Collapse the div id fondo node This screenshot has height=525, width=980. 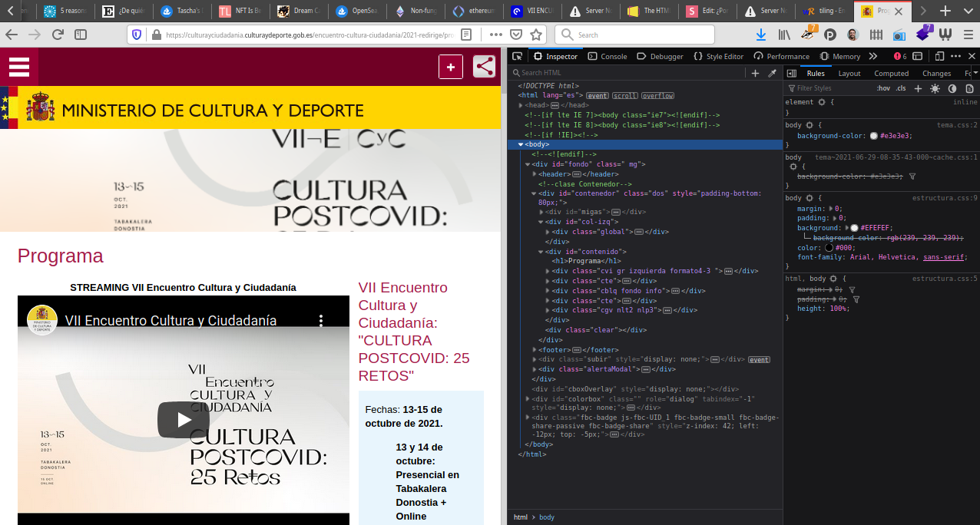(528, 164)
